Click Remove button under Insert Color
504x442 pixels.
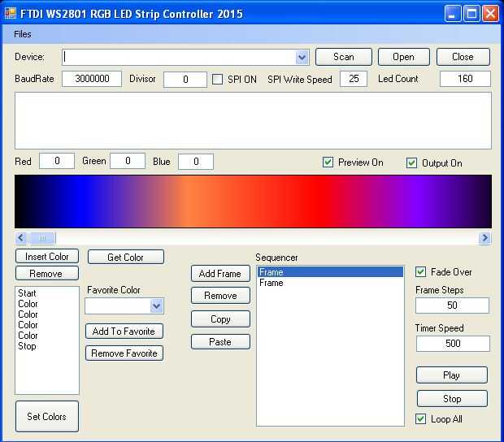(47, 274)
